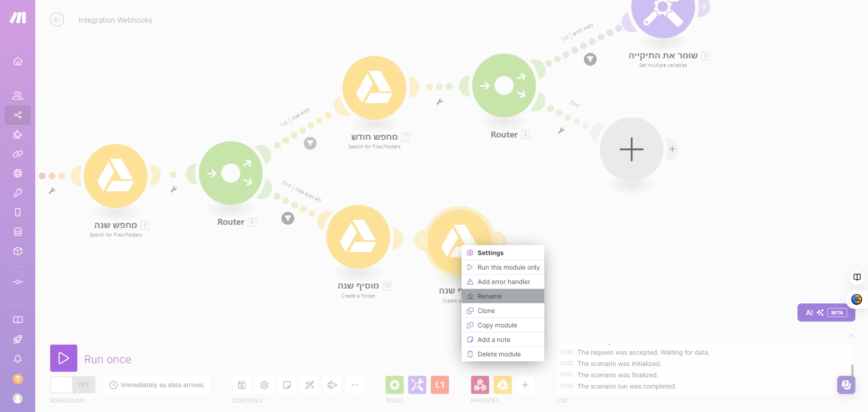Open Scenario settings gear in Controls
The width and height of the screenshot is (868, 412).
click(x=264, y=385)
